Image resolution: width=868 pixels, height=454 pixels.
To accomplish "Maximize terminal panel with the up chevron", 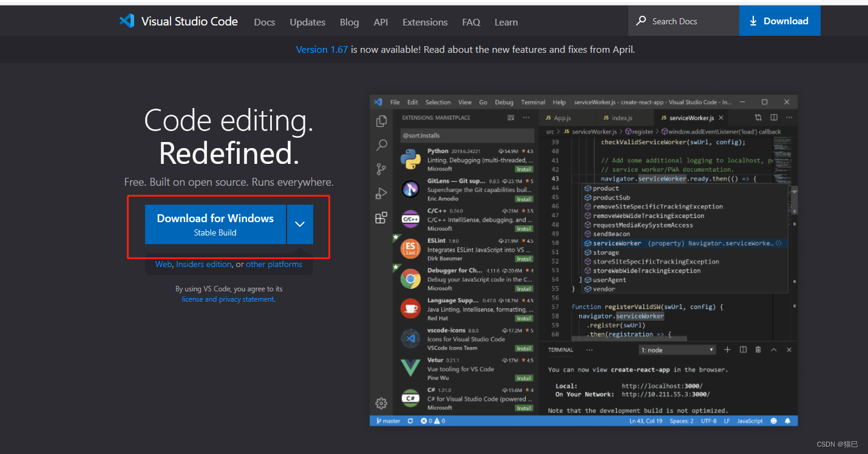I will click(774, 350).
